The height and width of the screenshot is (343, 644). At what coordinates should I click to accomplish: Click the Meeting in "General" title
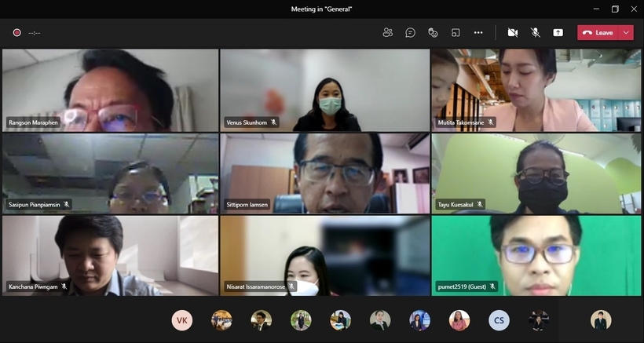(321, 9)
